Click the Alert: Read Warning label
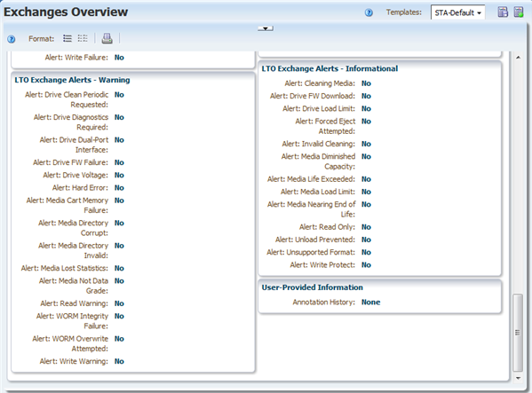 (74, 303)
